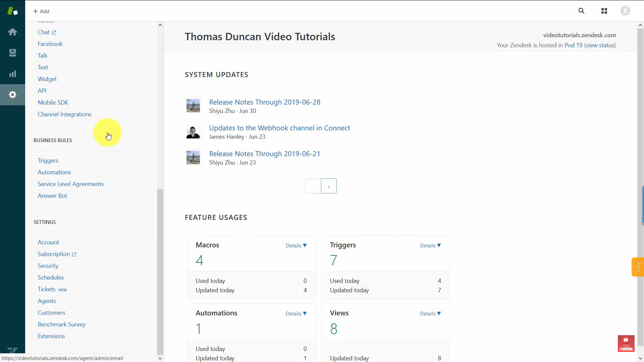This screenshot has width=644, height=362.
Task: Go to next page of system updates
Action: pyautogui.click(x=329, y=186)
